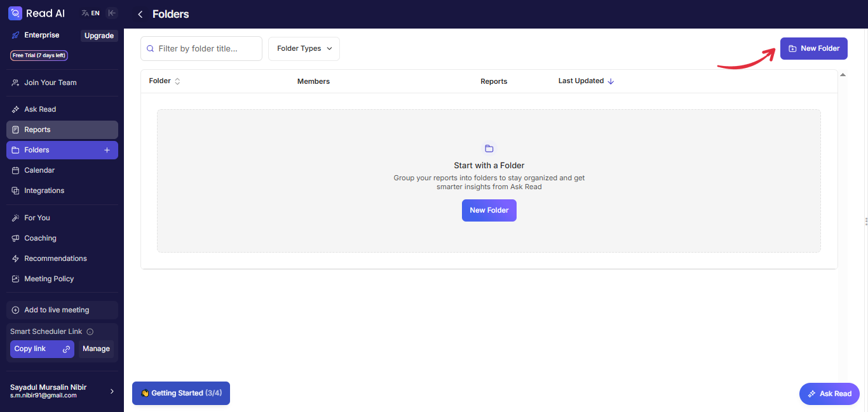The height and width of the screenshot is (412, 868).
Task: Click the Upgrade button
Action: pyautogui.click(x=99, y=36)
